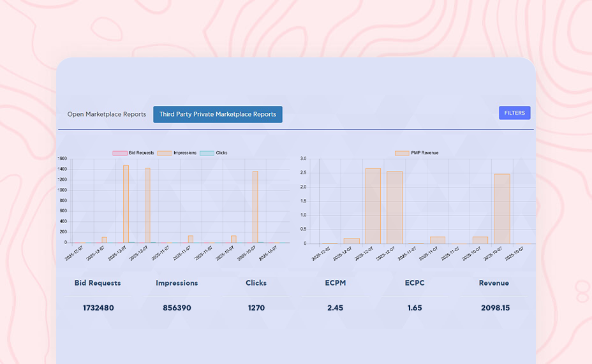Select the Clicks value 1270
The height and width of the screenshot is (364, 592).
(x=256, y=308)
